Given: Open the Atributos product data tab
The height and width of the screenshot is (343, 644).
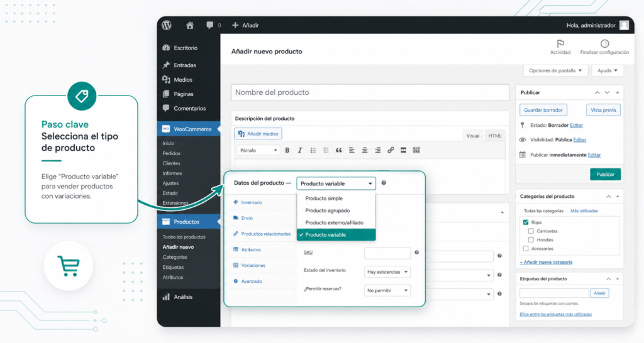Looking at the screenshot, I should [250, 249].
